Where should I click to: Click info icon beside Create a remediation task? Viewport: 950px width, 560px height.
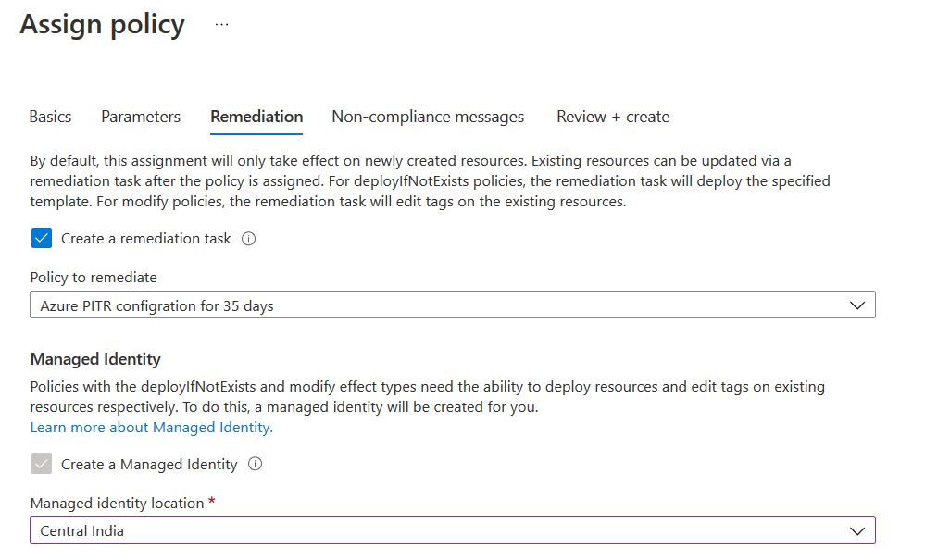(248, 239)
